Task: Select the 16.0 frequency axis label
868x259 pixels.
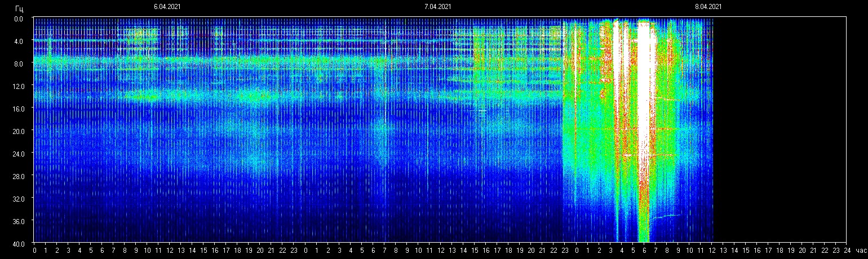Action: point(17,109)
